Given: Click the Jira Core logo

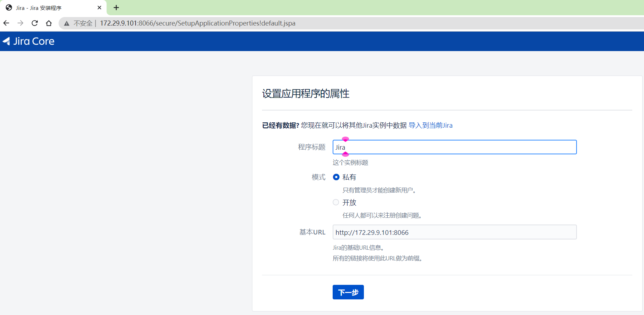Looking at the screenshot, I should pos(28,41).
